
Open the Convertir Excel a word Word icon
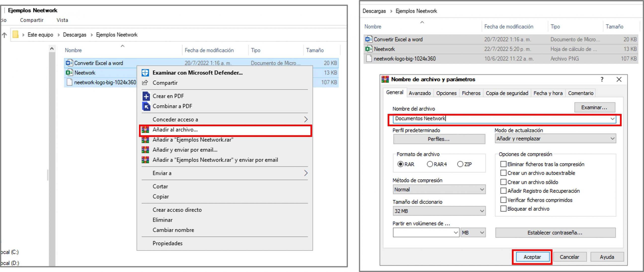[x=69, y=63]
